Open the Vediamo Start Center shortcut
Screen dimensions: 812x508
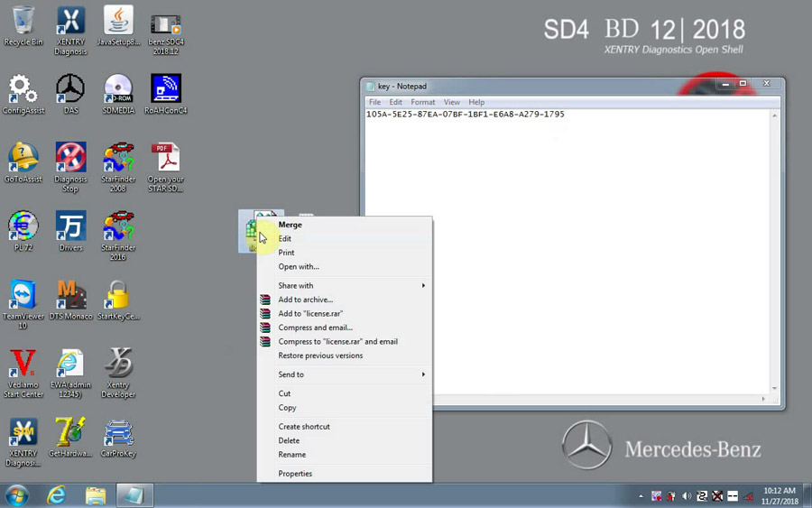pos(23,373)
